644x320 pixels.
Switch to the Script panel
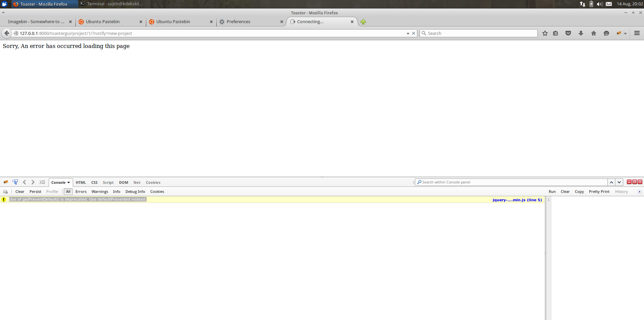click(x=108, y=182)
